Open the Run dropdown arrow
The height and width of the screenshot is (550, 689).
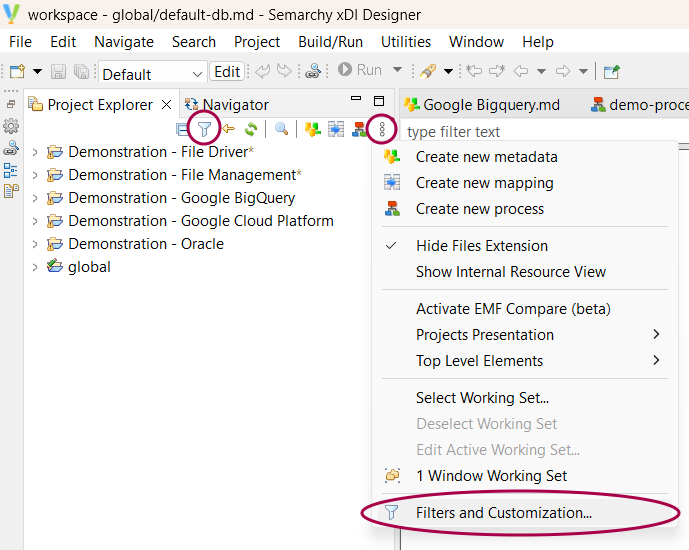pos(397,70)
